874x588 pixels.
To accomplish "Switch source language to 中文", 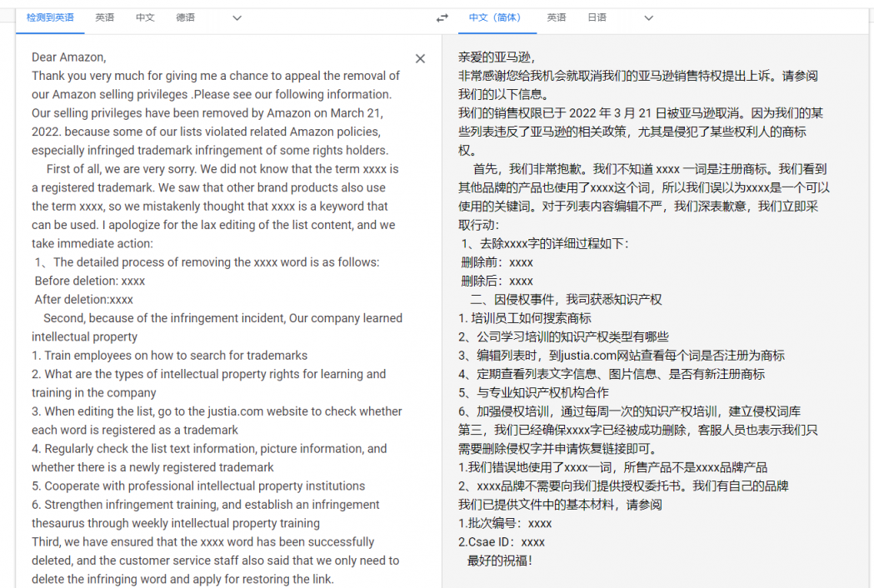I will coord(145,17).
